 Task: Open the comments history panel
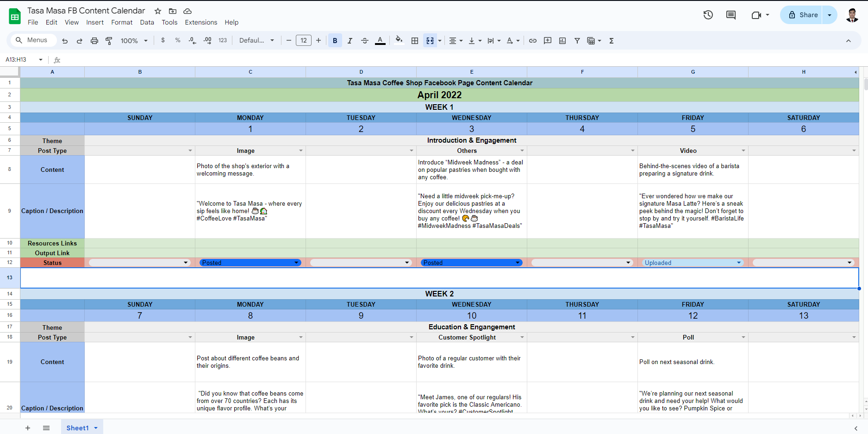pos(731,15)
